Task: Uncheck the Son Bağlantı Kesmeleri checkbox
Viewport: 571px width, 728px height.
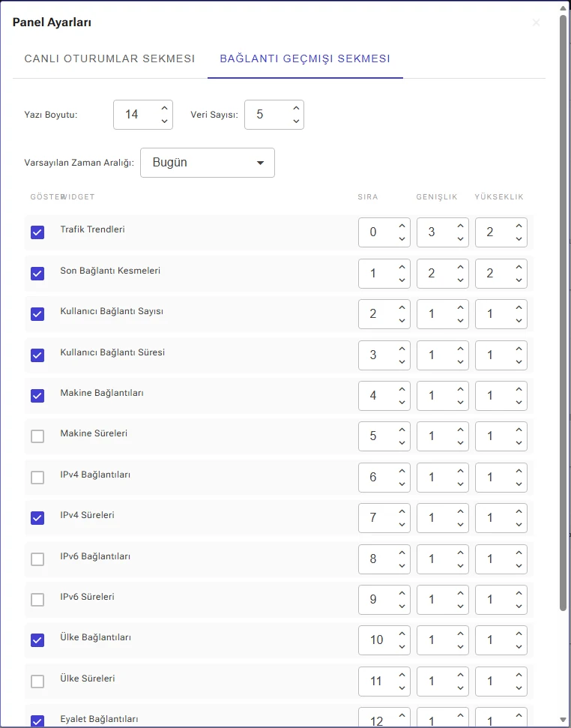Action: 37,274
